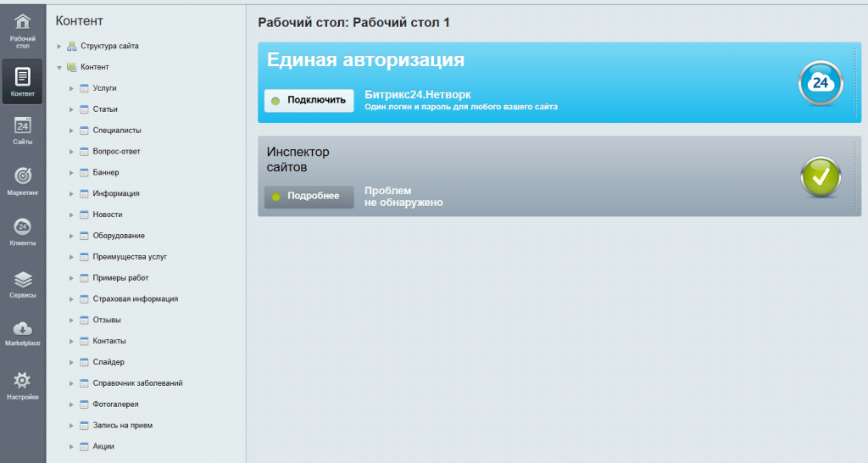Viewport: 868px width, 463px height.
Task: Click the Статьи iblock icon
Action: pyautogui.click(x=84, y=109)
